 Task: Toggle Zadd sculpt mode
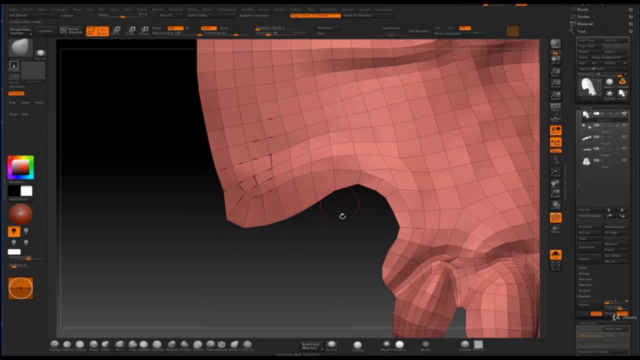(208, 28)
